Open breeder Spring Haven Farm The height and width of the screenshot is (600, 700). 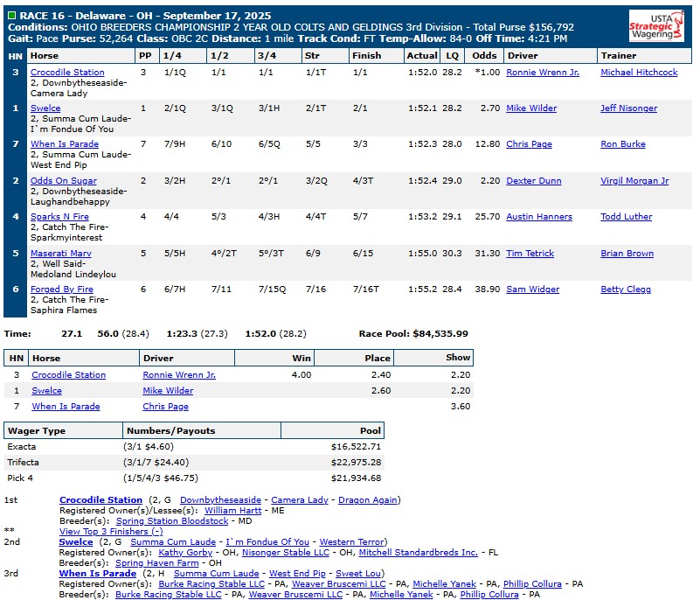156,563
